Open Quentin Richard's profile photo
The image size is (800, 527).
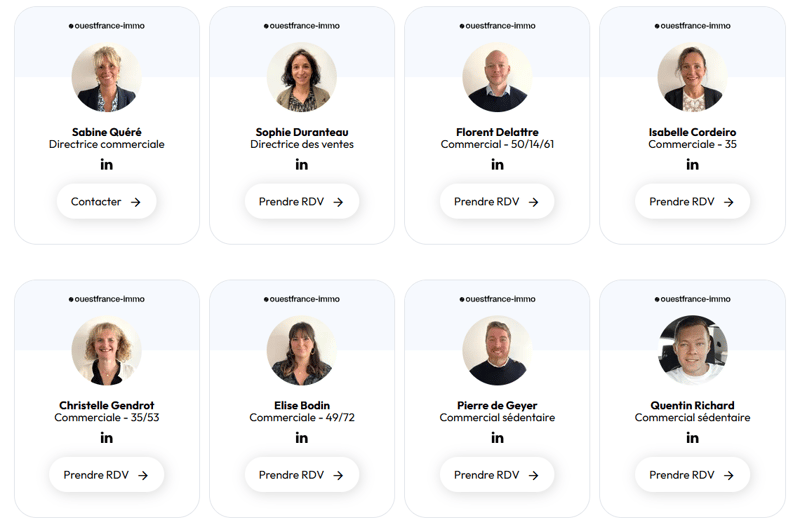pos(692,351)
